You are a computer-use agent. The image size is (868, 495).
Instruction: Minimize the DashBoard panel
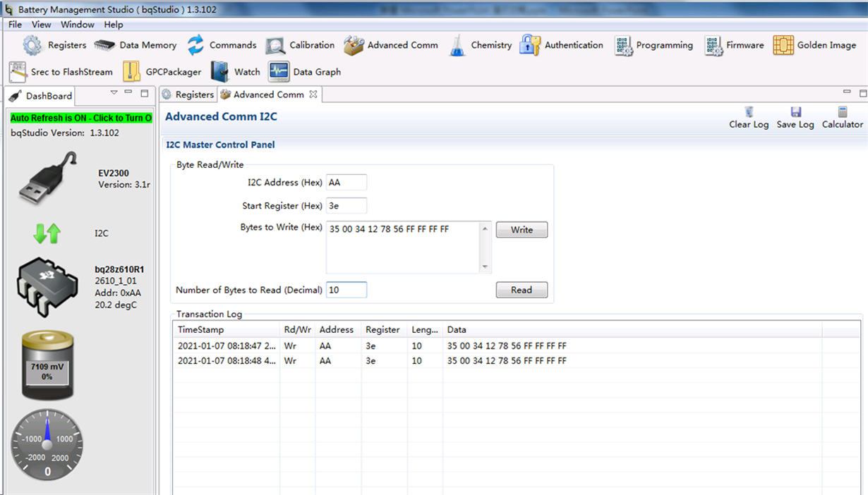(x=128, y=93)
